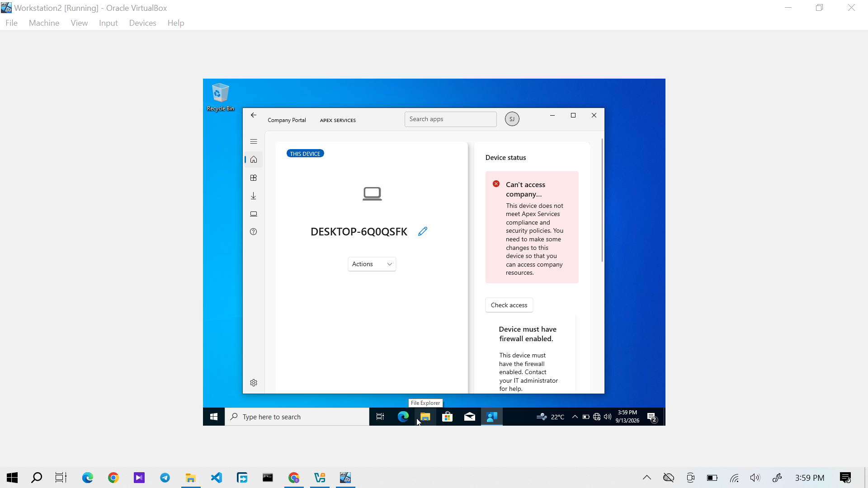Open the Apps sidebar icon
This screenshot has height=488, width=868.
coord(254,178)
